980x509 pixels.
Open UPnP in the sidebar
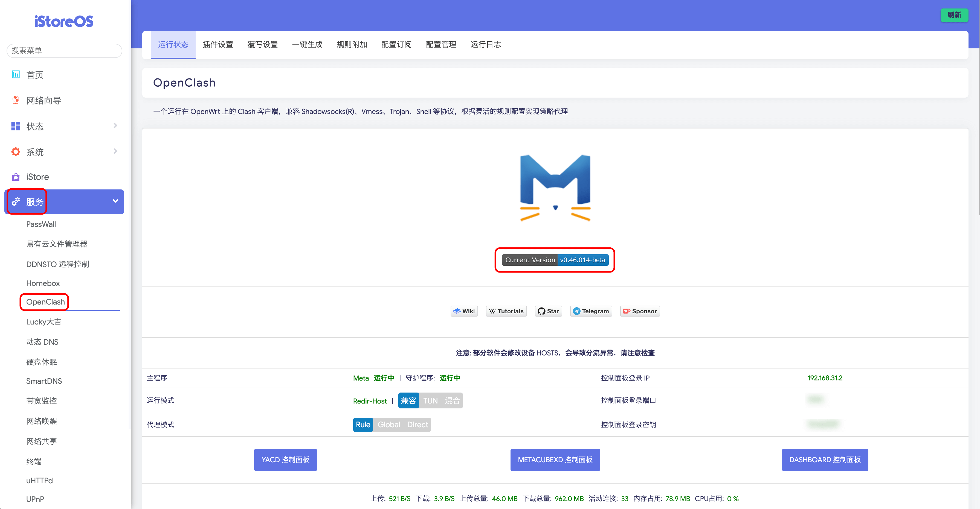[x=35, y=499]
